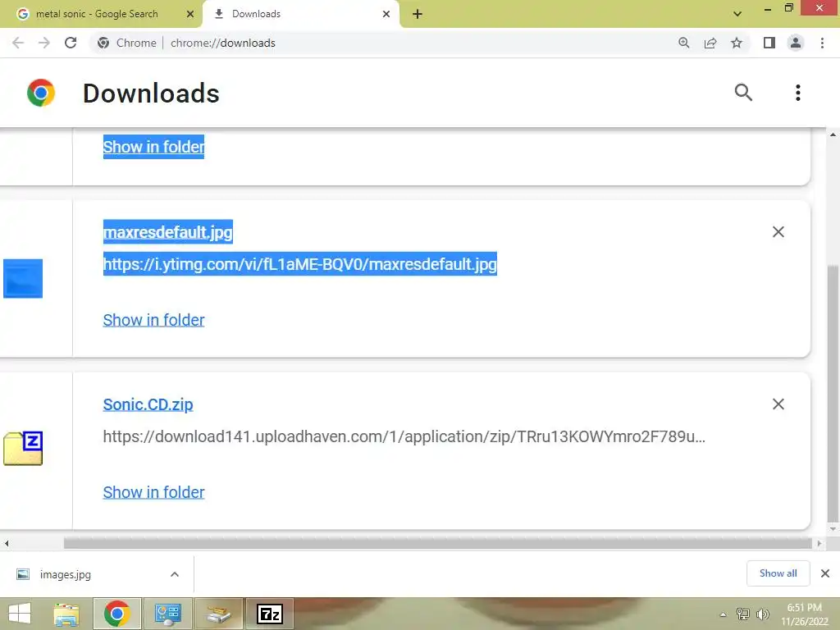Close the Downloads tab
Image resolution: width=840 pixels, height=630 pixels.
[386, 14]
